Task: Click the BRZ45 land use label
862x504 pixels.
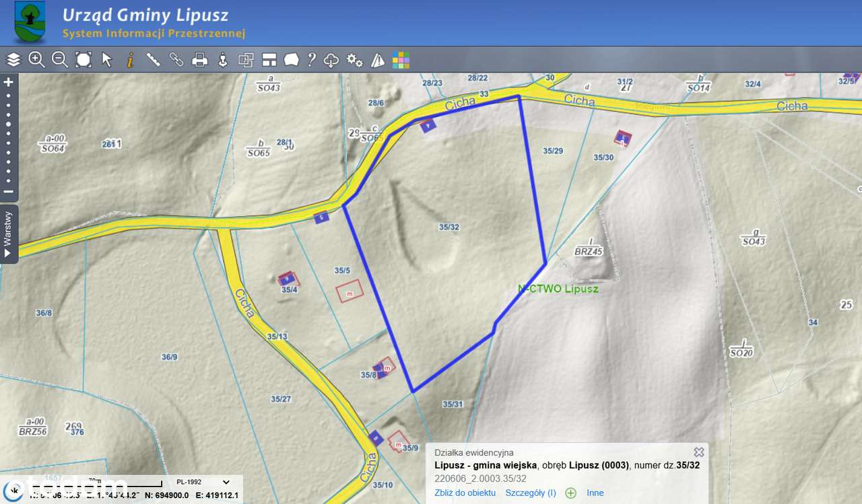Action: (x=589, y=251)
